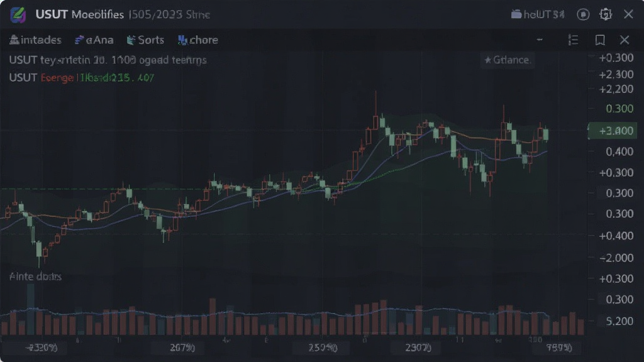This screenshot has width=644, height=362.
Task: Open settings gear icon in title bar
Action: coord(606,15)
